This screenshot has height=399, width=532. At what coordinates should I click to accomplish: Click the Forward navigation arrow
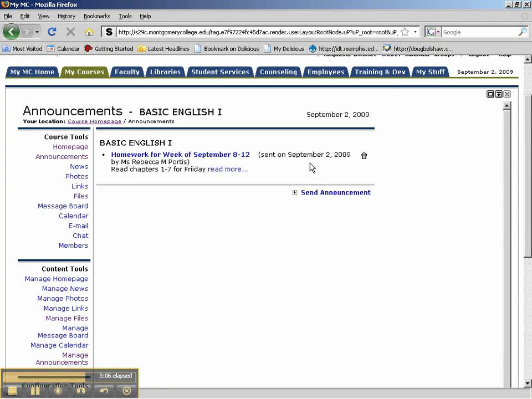pyautogui.click(x=27, y=32)
